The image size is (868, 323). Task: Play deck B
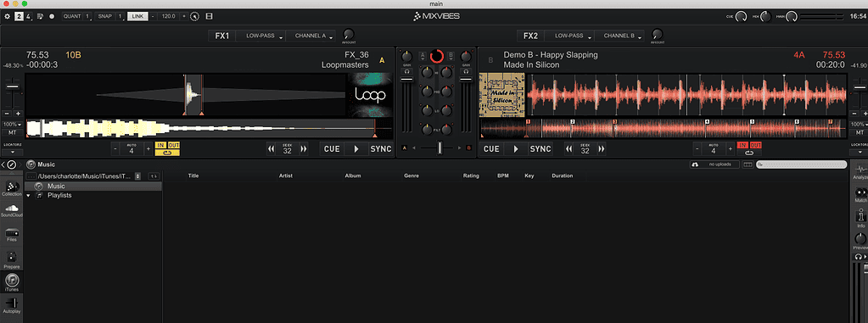tap(516, 148)
